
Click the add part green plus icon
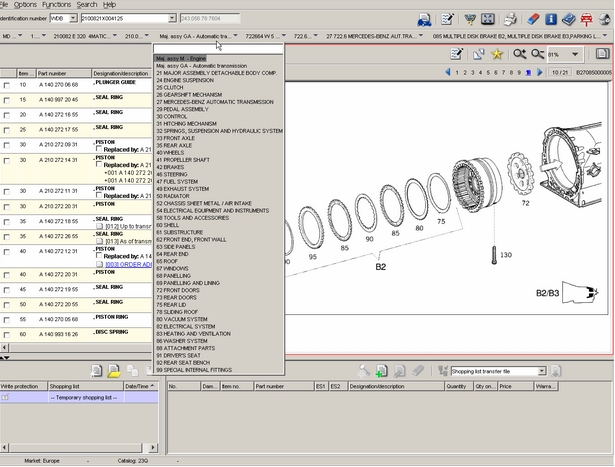click(381, 371)
